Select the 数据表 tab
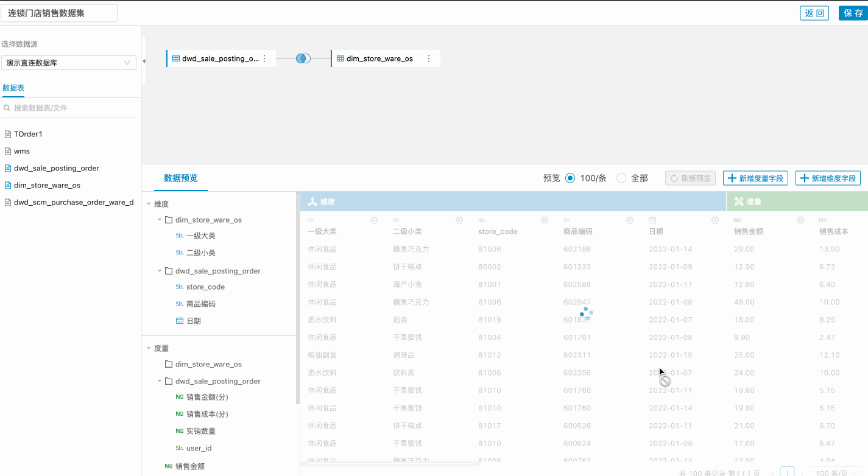The width and height of the screenshot is (868, 476). (x=13, y=88)
